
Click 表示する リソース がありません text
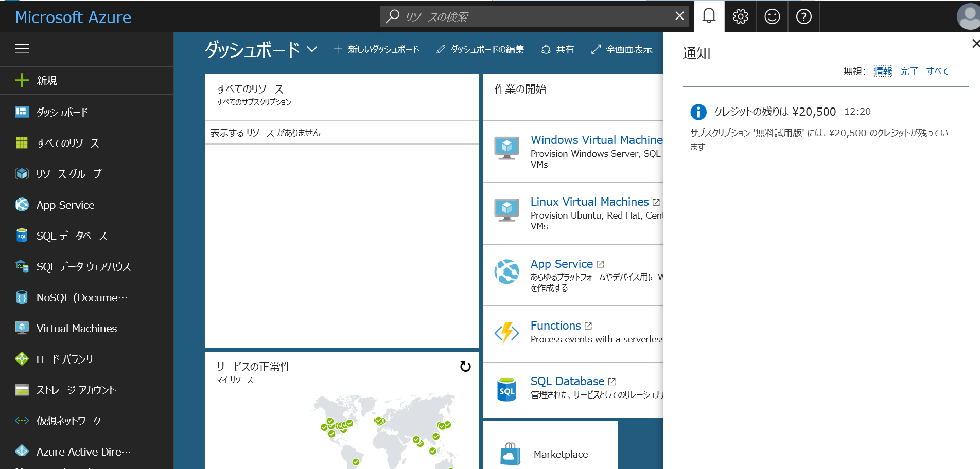265,133
